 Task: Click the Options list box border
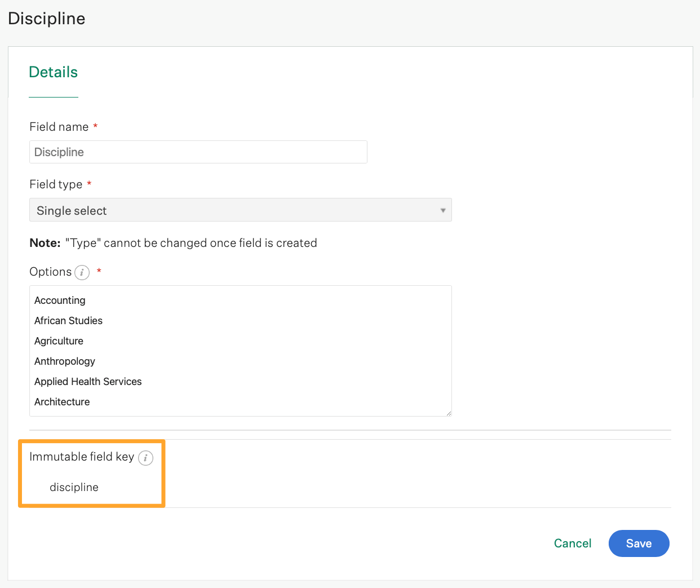tap(240, 285)
